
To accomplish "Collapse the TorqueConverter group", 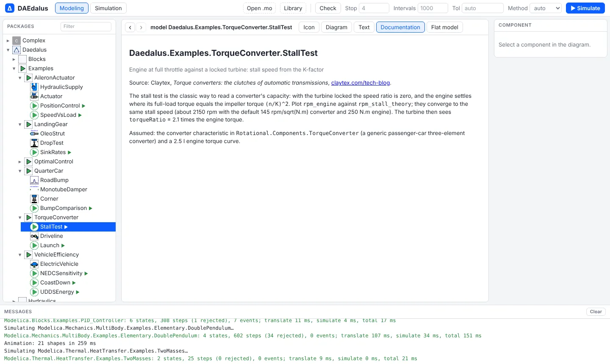I will tap(20, 218).
